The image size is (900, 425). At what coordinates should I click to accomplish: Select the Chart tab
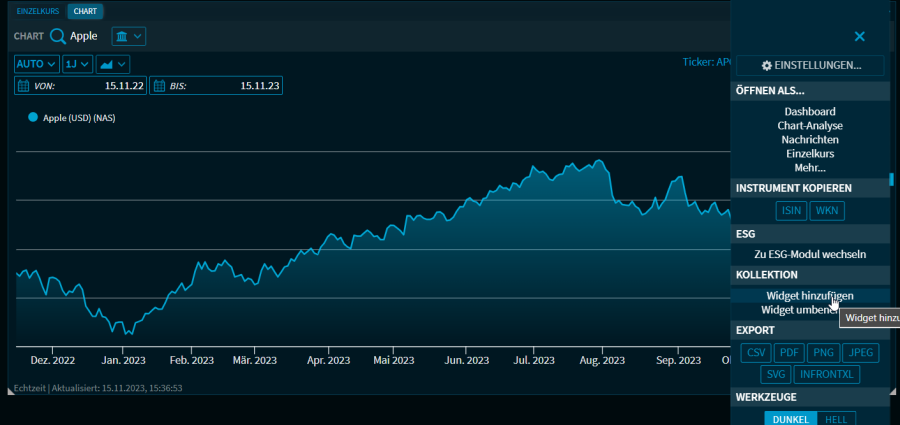87,11
